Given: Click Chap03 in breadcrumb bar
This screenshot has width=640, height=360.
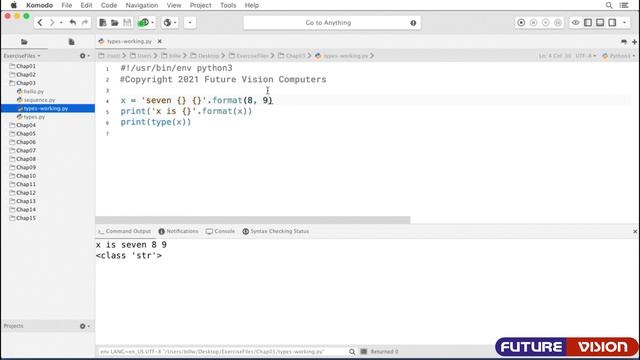Looking at the screenshot, I should [292, 56].
